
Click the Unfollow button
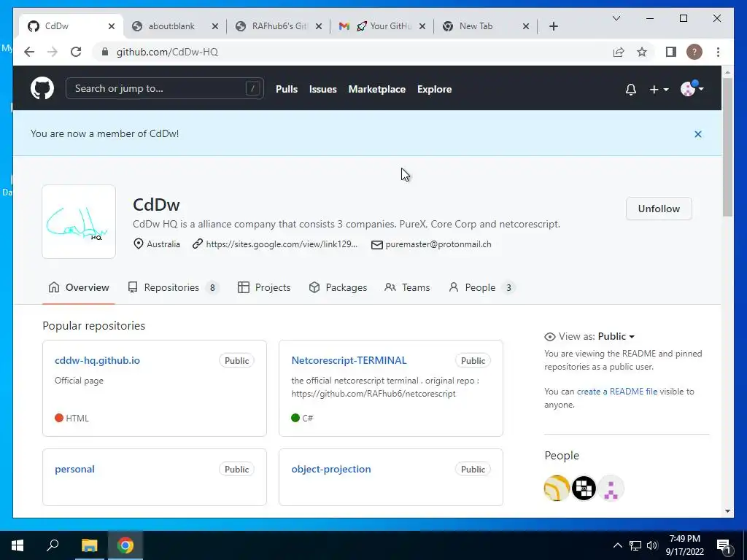click(x=659, y=209)
